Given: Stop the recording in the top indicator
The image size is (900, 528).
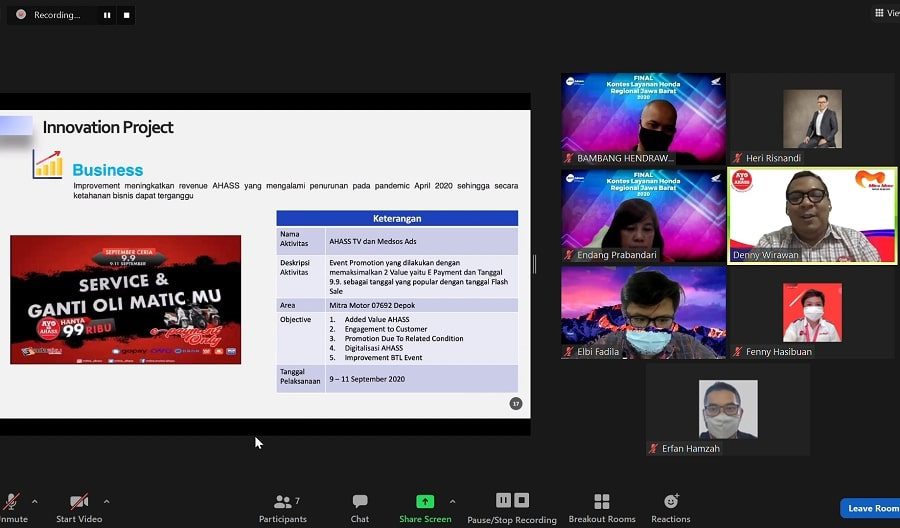Looking at the screenshot, I should [126, 15].
